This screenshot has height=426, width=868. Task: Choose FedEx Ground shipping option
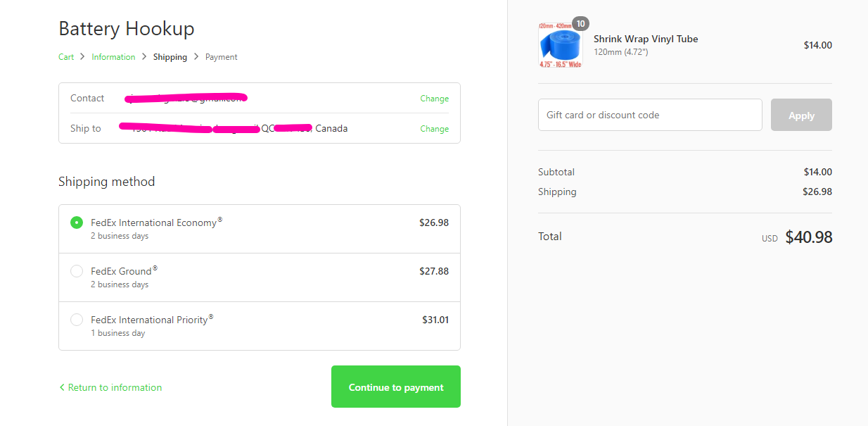click(77, 271)
